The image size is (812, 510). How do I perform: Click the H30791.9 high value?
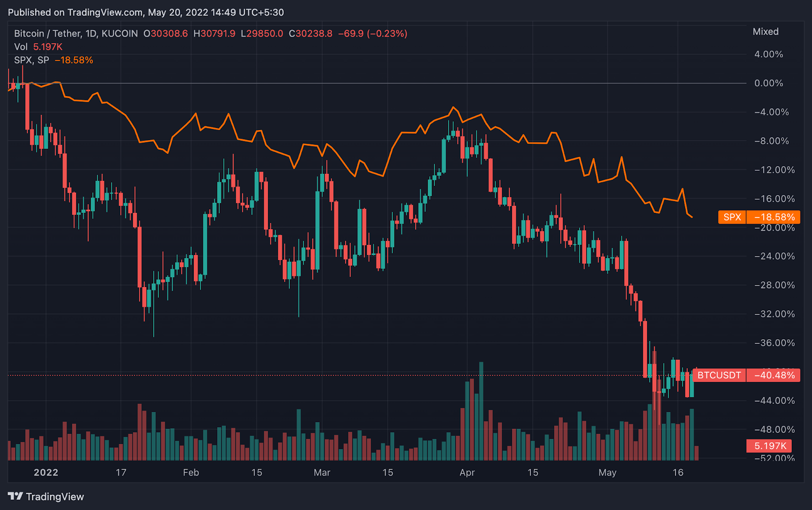tap(214, 34)
